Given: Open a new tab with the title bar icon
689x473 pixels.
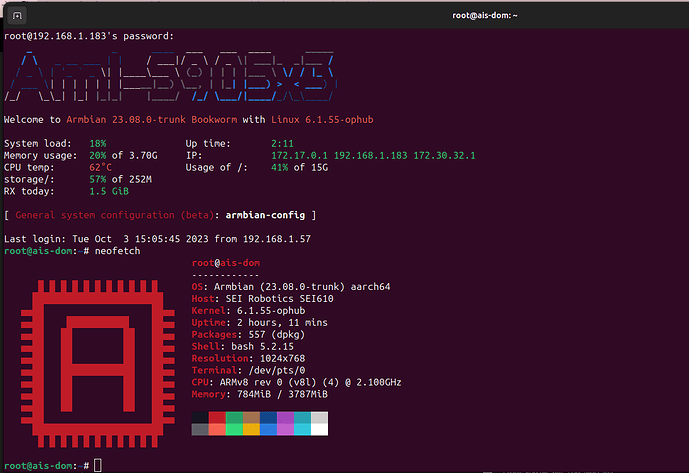Looking at the screenshot, I should pos(17,16).
